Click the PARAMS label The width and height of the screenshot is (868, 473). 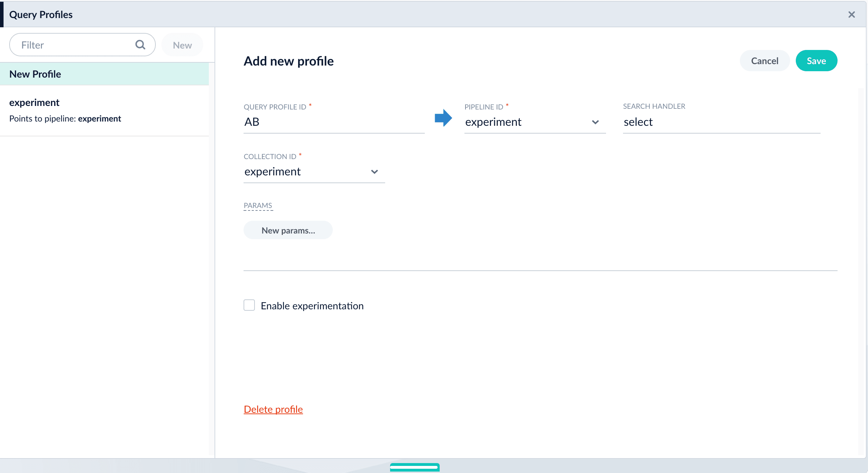[258, 205]
